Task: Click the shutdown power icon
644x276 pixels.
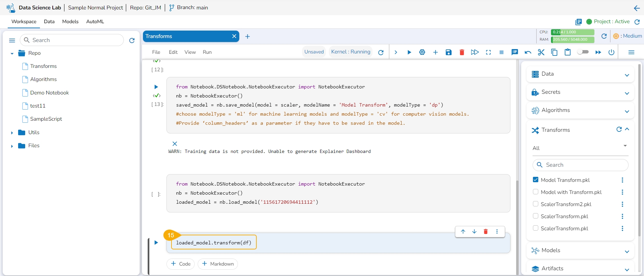Action: tap(611, 52)
